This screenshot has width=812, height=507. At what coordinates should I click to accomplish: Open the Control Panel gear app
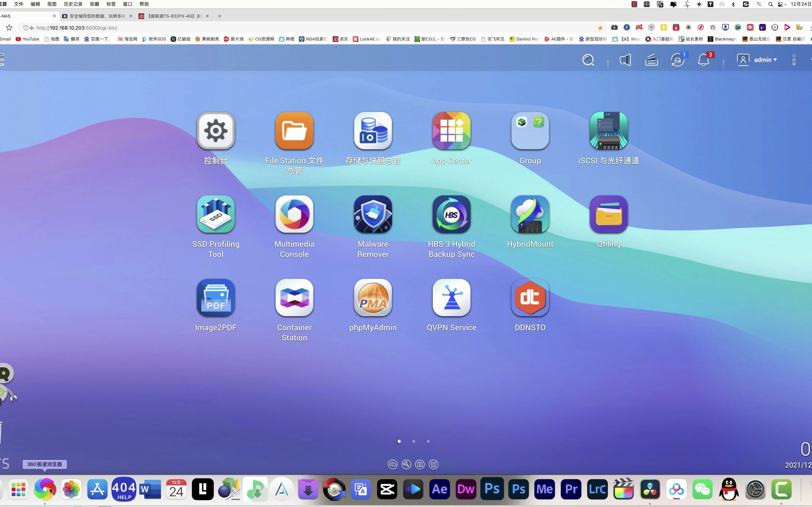215,131
